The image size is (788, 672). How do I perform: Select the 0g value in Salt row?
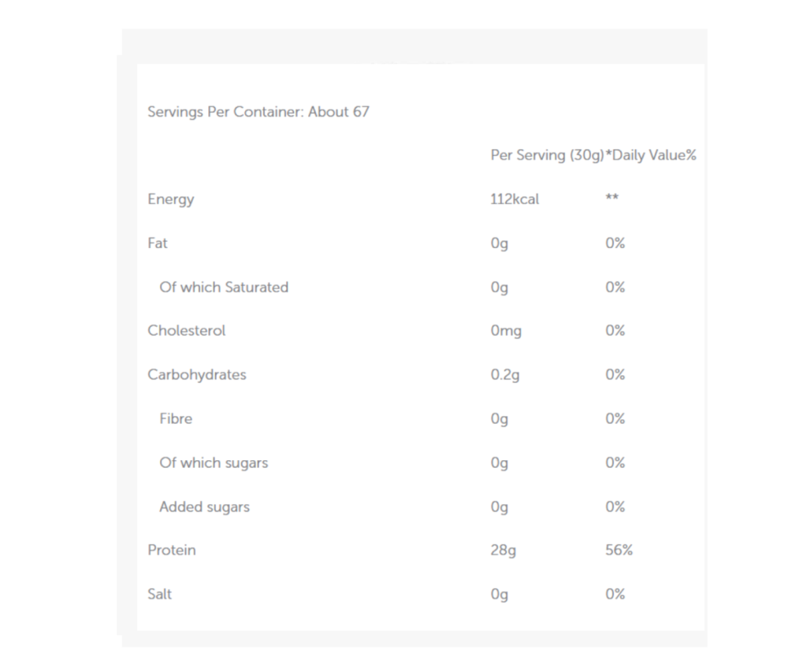pyautogui.click(x=499, y=594)
